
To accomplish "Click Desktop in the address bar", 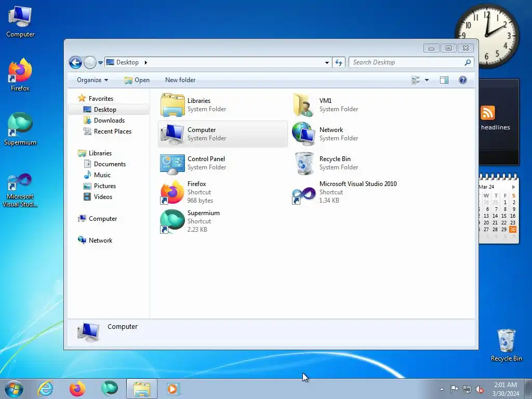I will coord(127,62).
